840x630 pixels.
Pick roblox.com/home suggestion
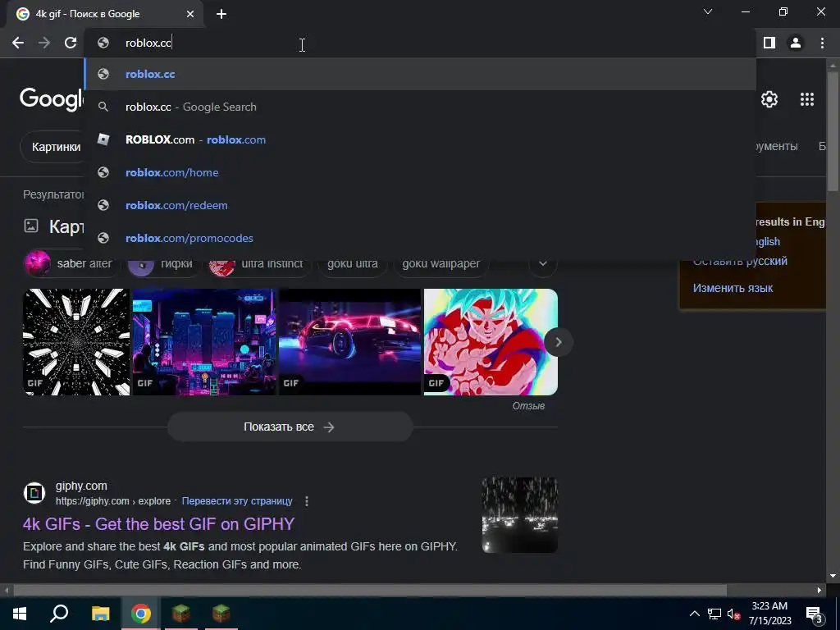[420, 172]
